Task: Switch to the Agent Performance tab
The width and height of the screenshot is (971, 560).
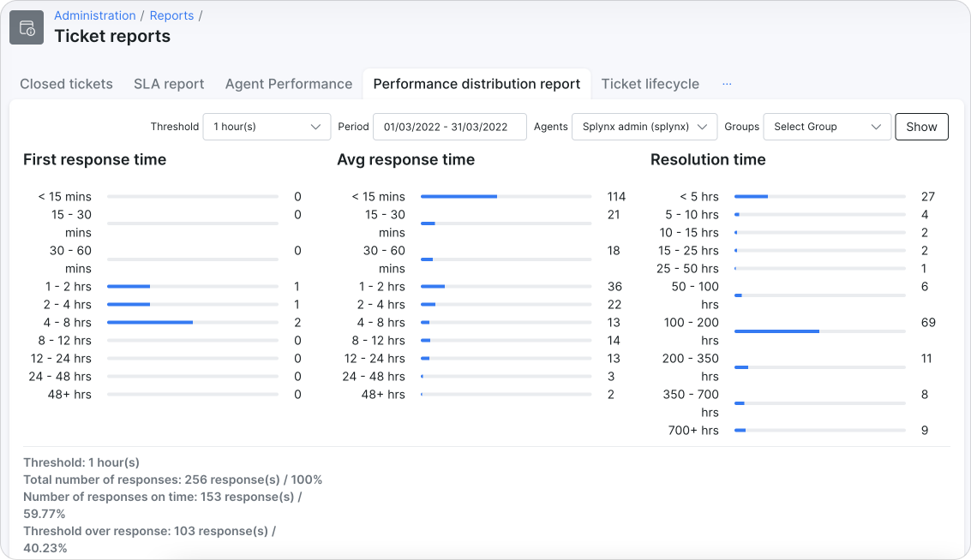Action: 289,84
